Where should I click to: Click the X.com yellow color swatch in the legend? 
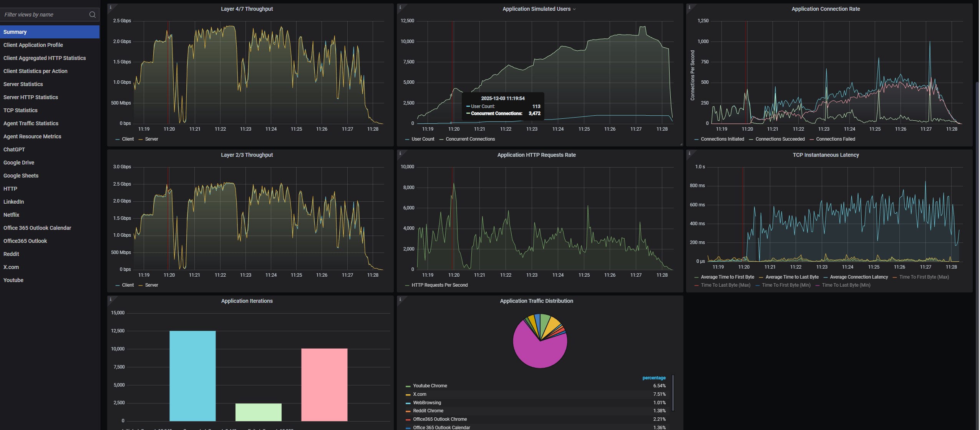click(x=408, y=395)
